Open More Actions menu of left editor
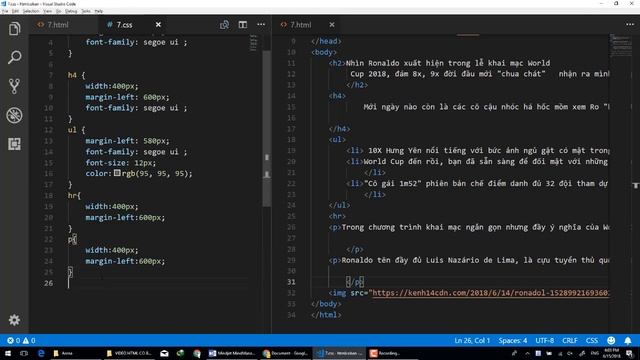The height and width of the screenshot is (360, 640). pos(261,24)
